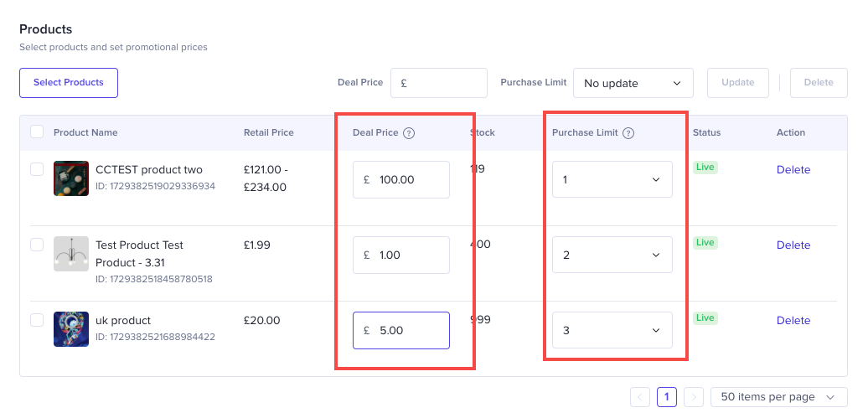This screenshot has height=418, width=868.
Task: Select the uk product row checkbox
Action: coord(37,320)
